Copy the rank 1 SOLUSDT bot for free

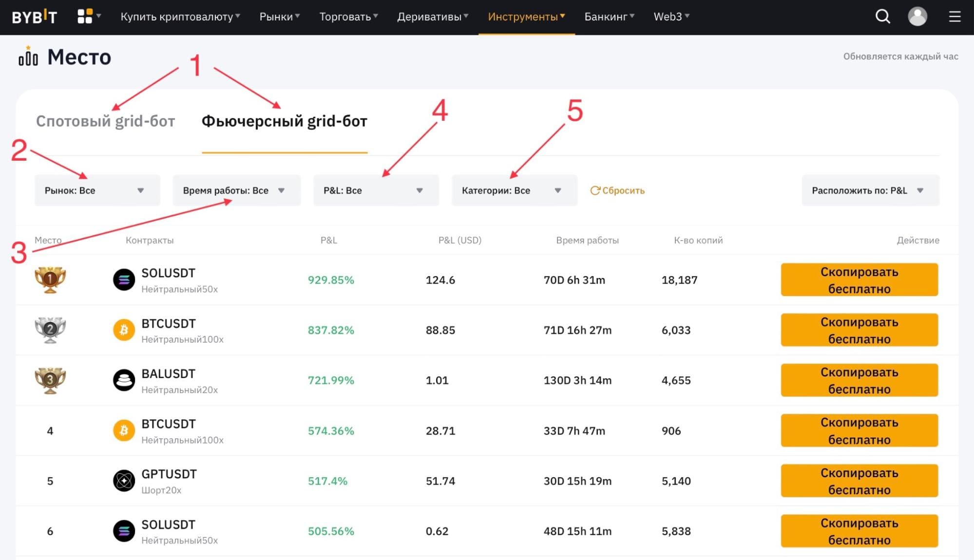[859, 280]
